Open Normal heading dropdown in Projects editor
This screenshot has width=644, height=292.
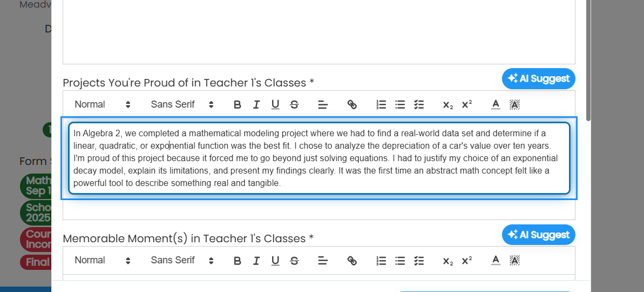[102, 104]
